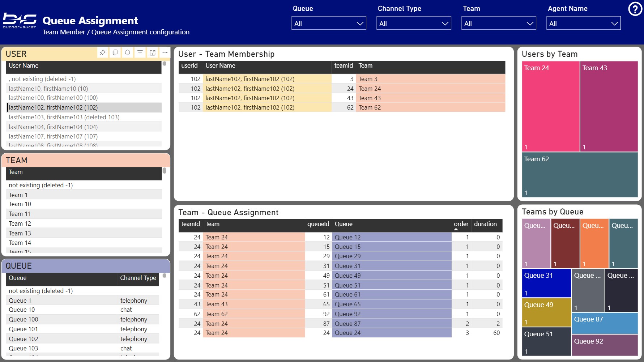Sort by the duration column header

tap(485, 224)
